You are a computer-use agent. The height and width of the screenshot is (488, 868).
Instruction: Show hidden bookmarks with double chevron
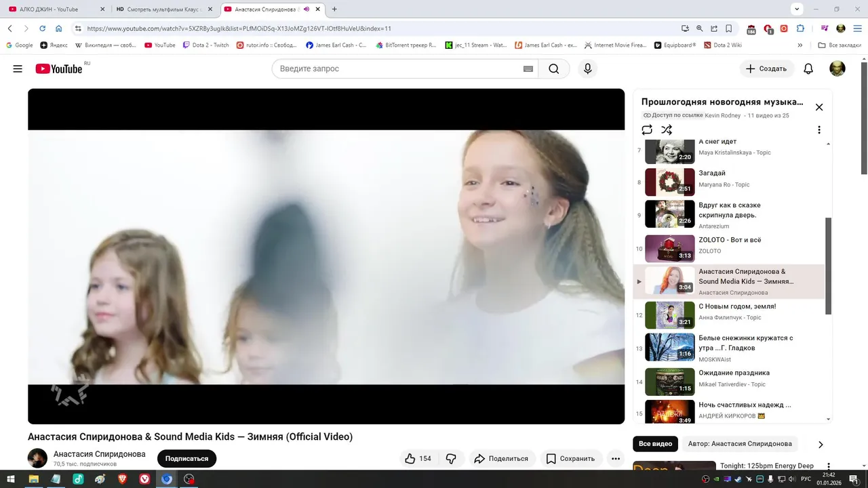tap(800, 45)
